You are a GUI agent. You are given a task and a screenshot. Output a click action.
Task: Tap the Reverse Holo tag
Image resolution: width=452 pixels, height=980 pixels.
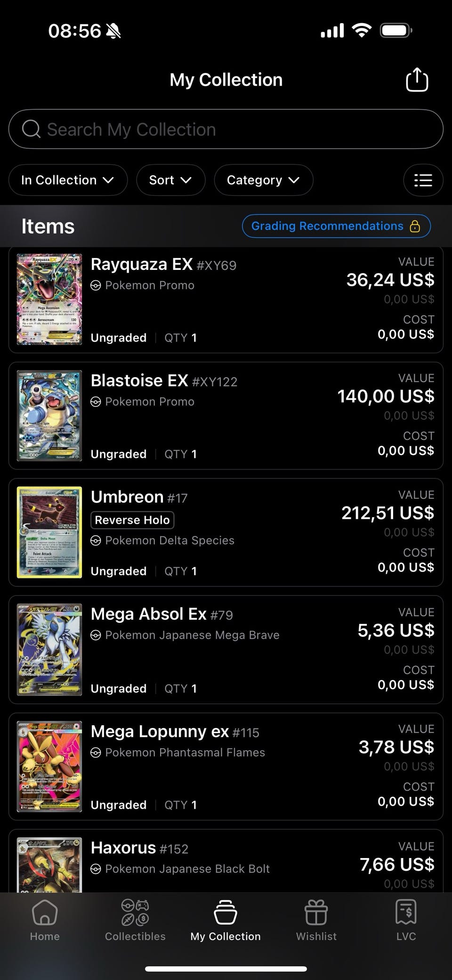(132, 520)
